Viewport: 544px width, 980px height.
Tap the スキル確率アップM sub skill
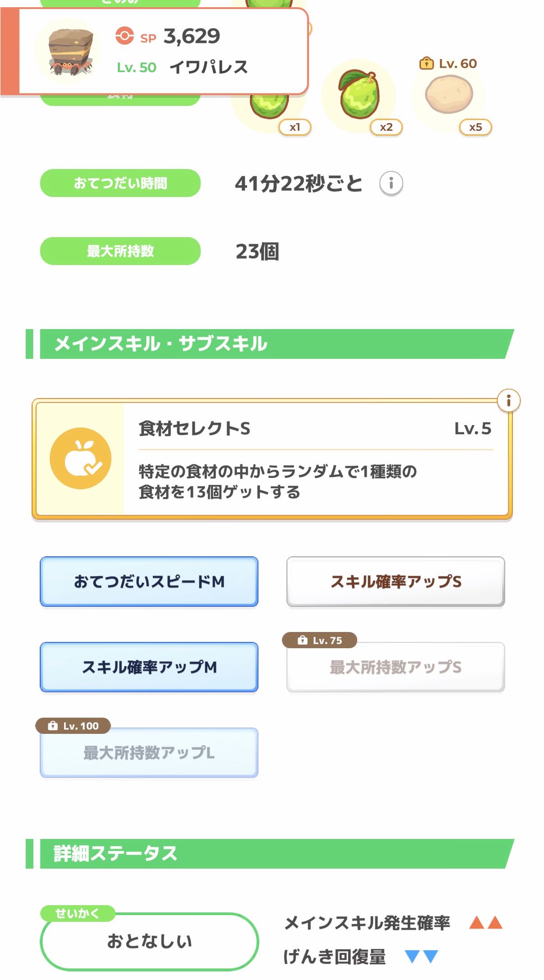pos(149,667)
